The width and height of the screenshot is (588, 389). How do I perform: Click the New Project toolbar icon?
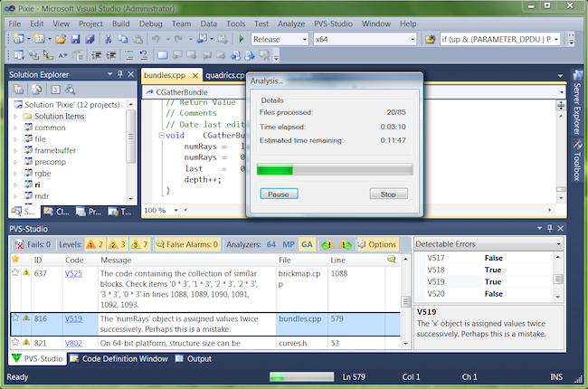18,39
